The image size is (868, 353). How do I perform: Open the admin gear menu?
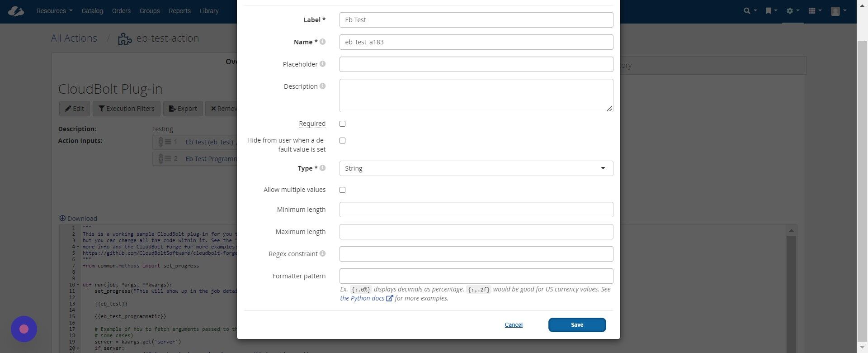793,11
